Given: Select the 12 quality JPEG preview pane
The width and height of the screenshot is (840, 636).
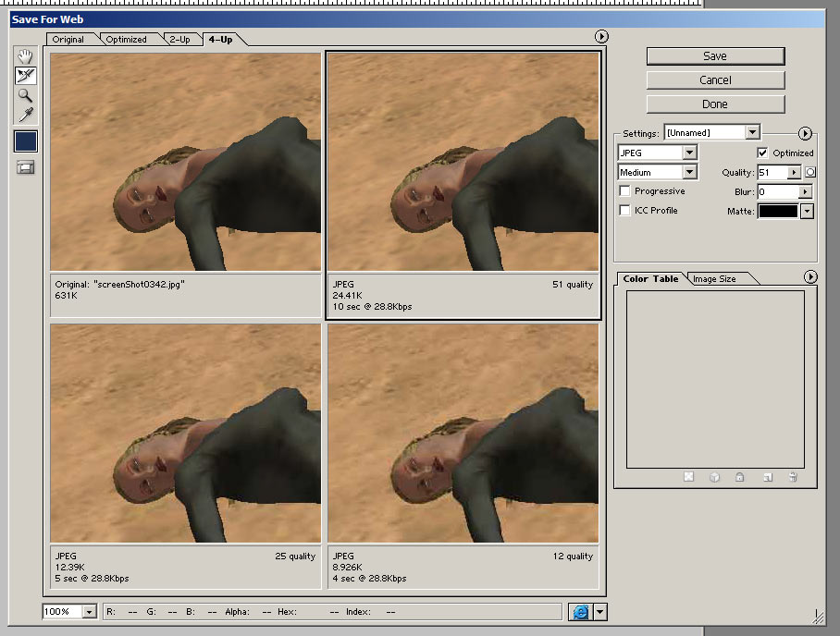Looking at the screenshot, I should 463,434.
